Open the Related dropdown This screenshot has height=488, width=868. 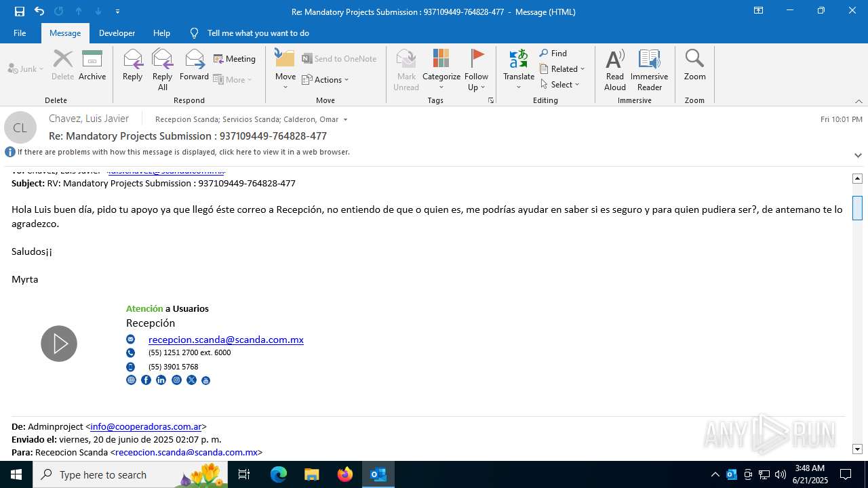[562, 68]
